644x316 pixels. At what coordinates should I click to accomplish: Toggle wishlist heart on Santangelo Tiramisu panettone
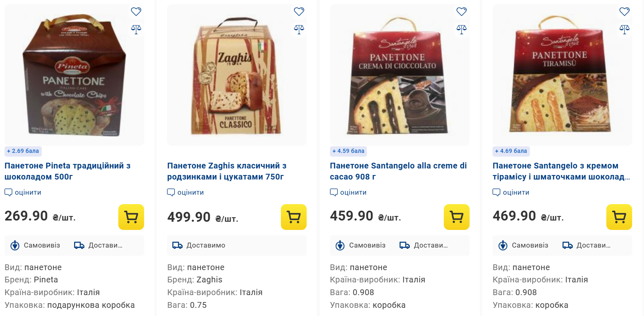624,11
